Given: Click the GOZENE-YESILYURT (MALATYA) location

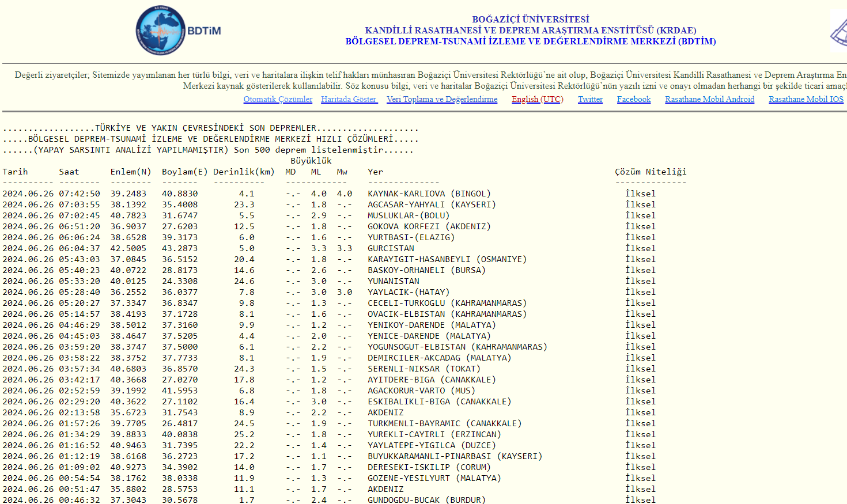Looking at the screenshot, I should (434, 478).
